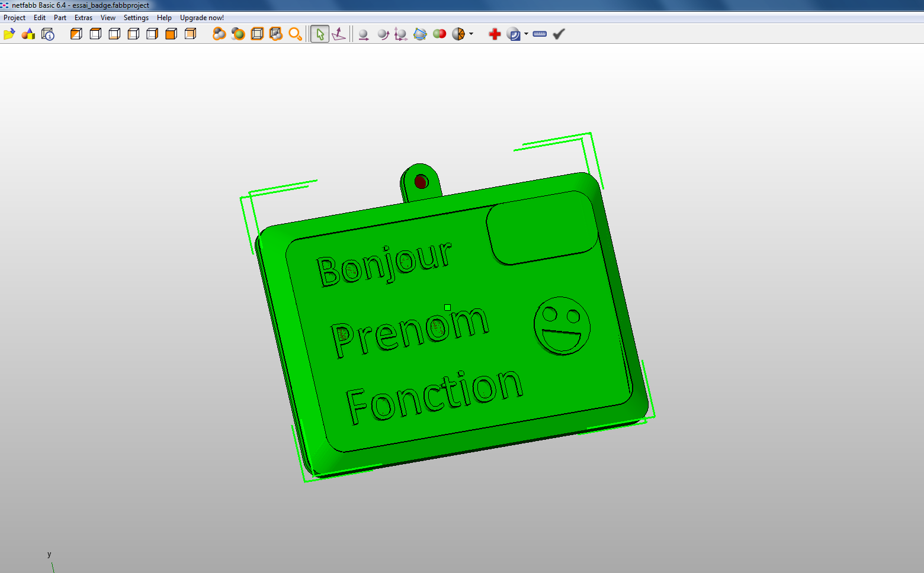Switch to the isometric view cube
The width and height of the screenshot is (924, 573).
(x=76, y=34)
